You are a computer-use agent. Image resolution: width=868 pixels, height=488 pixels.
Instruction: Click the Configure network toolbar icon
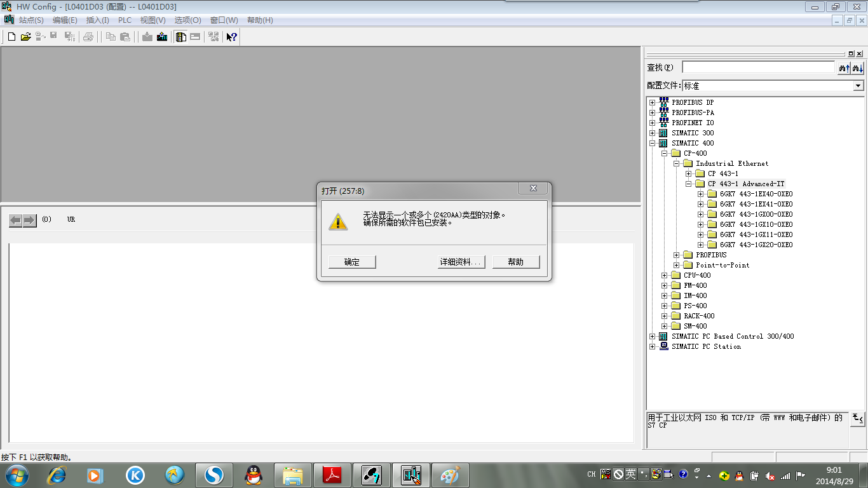click(x=214, y=37)
